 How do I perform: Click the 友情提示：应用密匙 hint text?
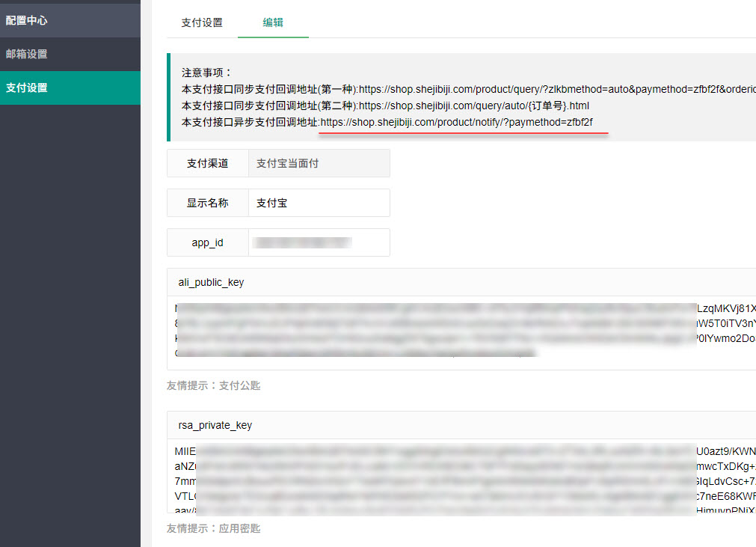coord(213,528)
